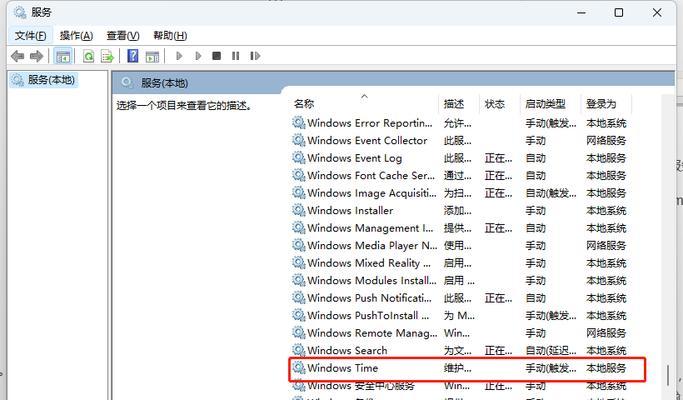The height and width of the screenshot is (400, 683).
Task: Click the gear icon beside Windows Time
Action: pos(298,368)
